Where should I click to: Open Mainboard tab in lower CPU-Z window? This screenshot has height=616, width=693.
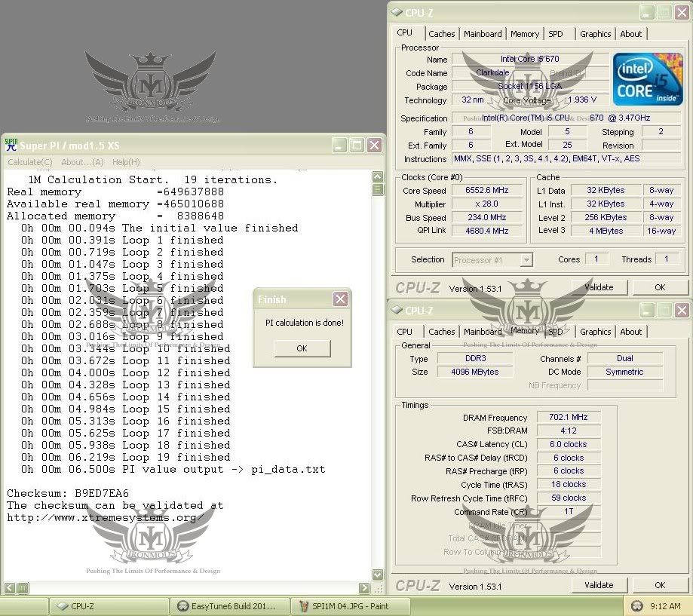483,332
